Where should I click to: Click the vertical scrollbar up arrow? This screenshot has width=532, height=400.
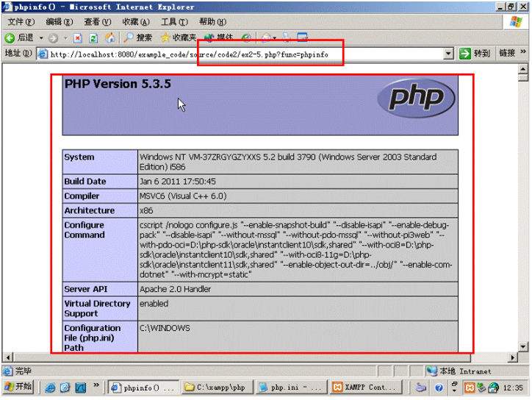523,69
